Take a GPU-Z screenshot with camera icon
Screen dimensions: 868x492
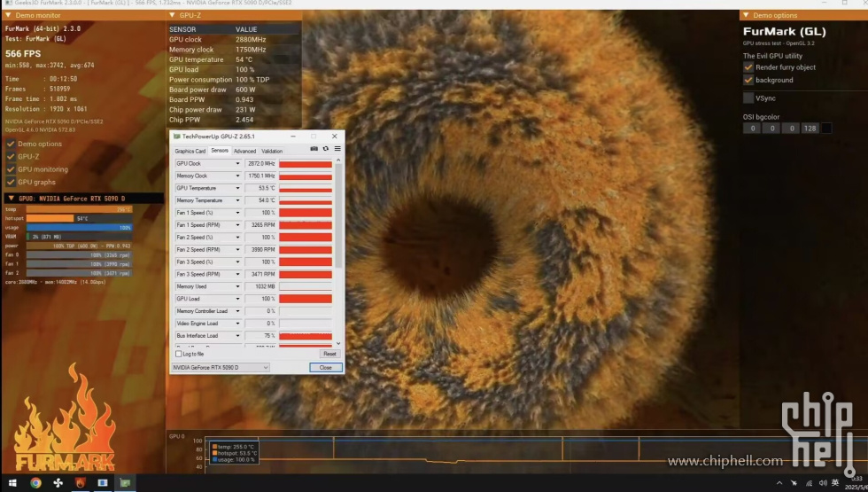pyautogui.click(x=314, y=149)
